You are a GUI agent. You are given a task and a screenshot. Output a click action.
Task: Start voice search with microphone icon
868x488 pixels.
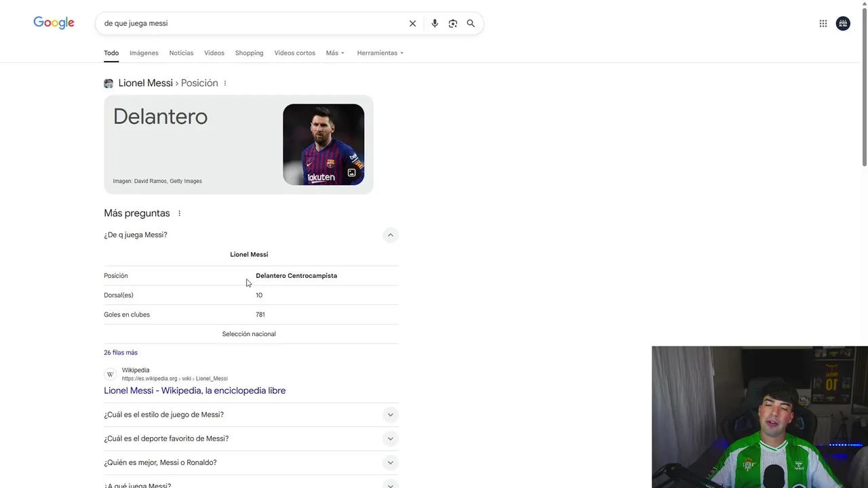tap(435, 23)
